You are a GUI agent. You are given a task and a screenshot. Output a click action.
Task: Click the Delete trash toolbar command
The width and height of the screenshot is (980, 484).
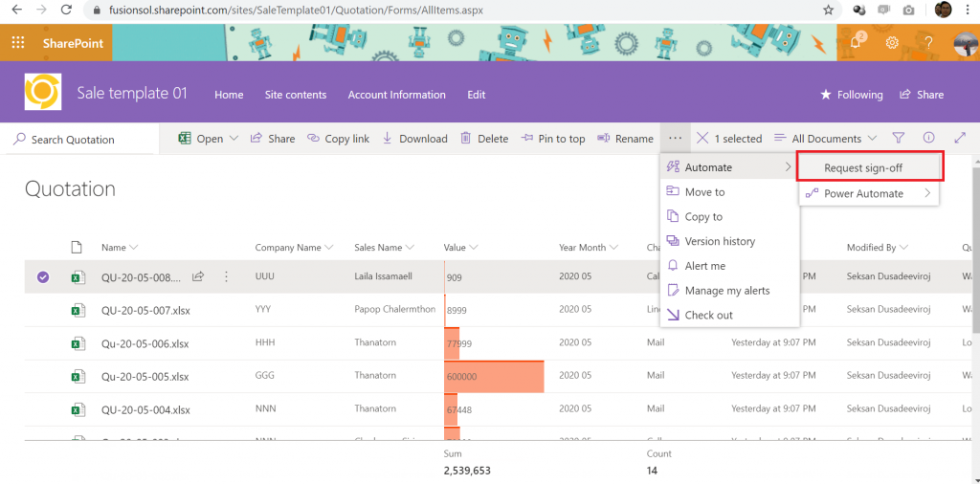(x=484, y=139)
